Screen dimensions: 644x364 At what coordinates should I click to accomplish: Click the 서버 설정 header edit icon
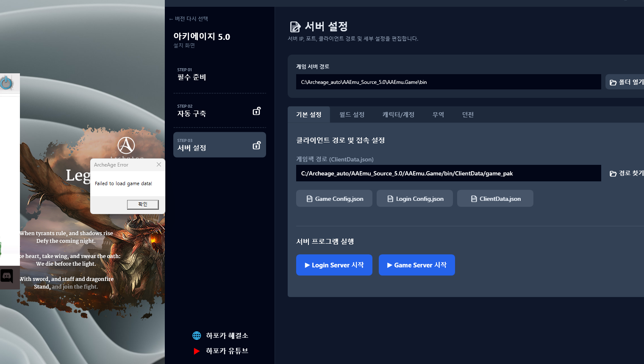(x=295, y=27)
